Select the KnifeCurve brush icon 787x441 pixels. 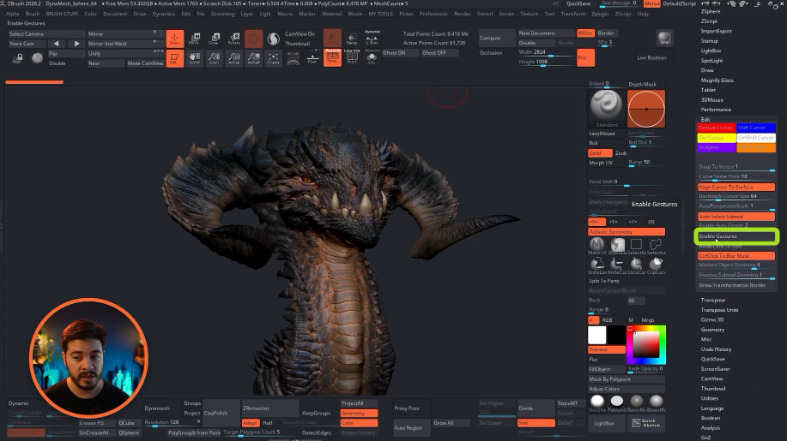pos(617,265)
